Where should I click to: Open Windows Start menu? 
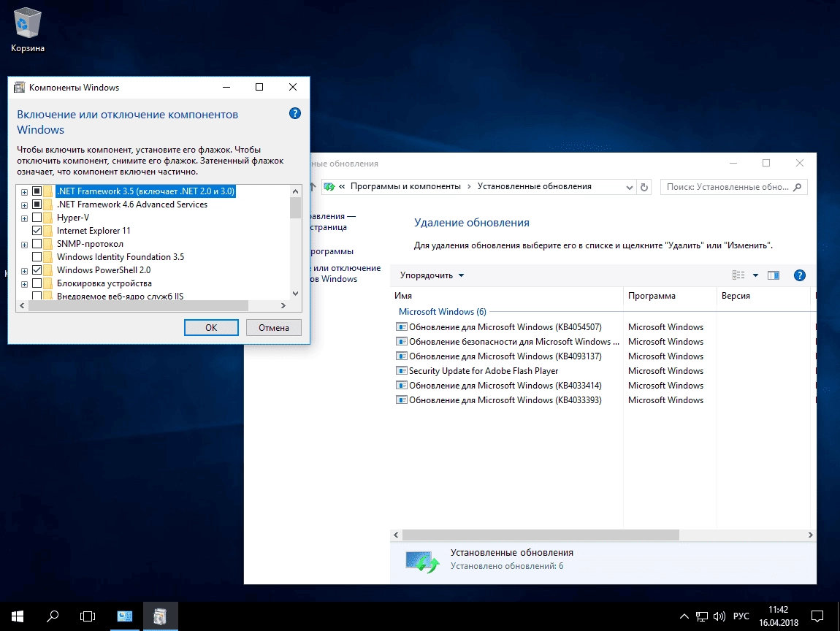(17, 616)
